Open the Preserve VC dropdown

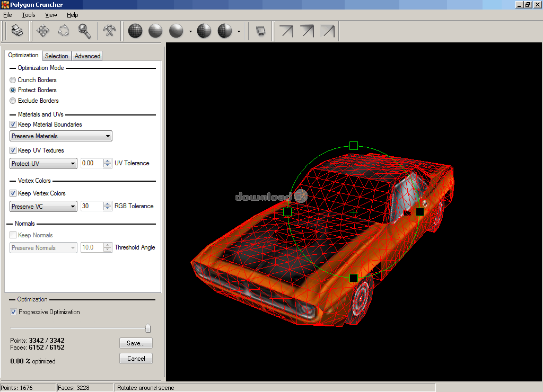tap(43, 206)
